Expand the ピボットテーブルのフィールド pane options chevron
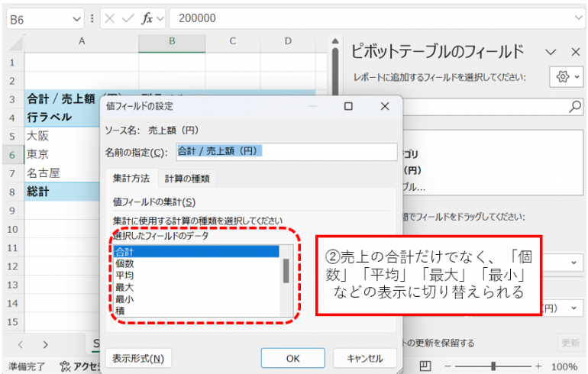 [551, 52]
